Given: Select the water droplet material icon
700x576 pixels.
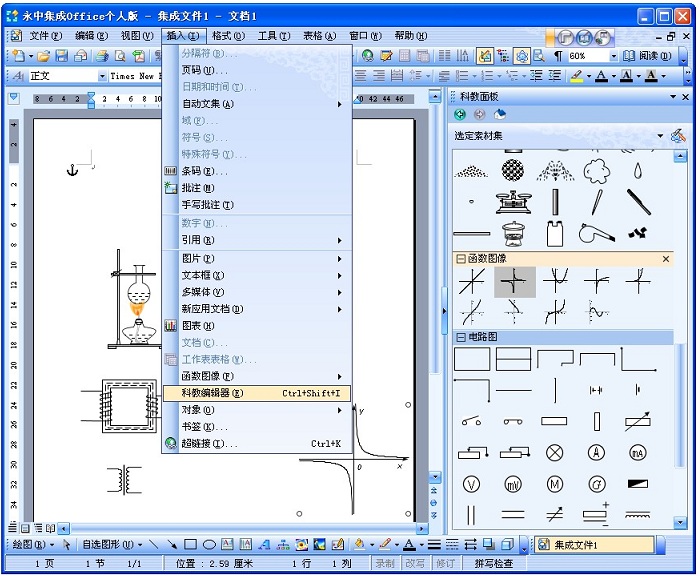Looking at the screenshot, I should pyautogui.click(x=638, y=171).
